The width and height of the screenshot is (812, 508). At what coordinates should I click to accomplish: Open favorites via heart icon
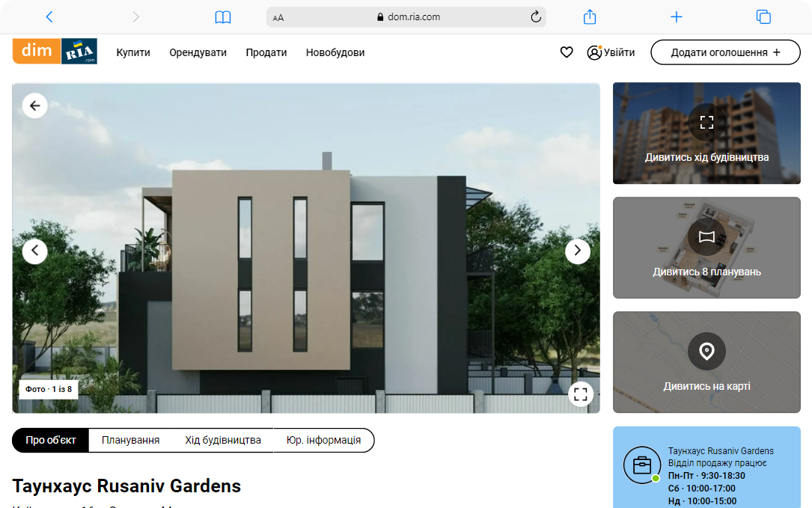(567, 52)
